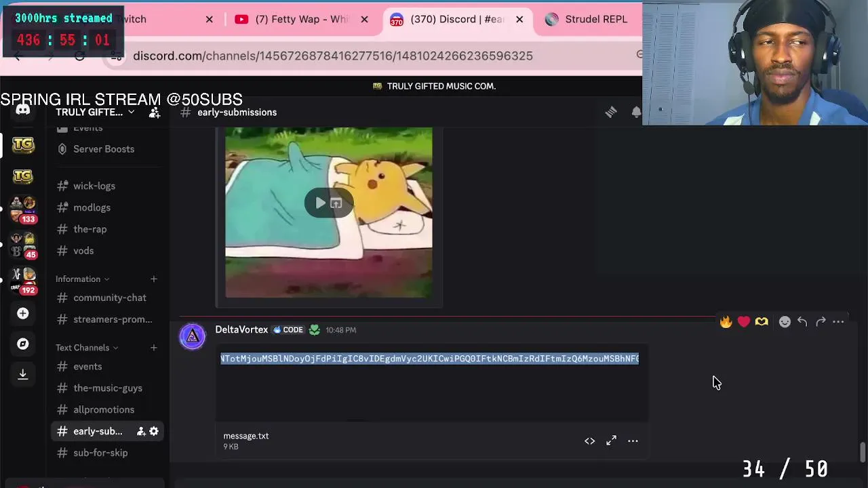
Task: Collapse the Information category
Action: pyautogui.click(x=82, y=279)
